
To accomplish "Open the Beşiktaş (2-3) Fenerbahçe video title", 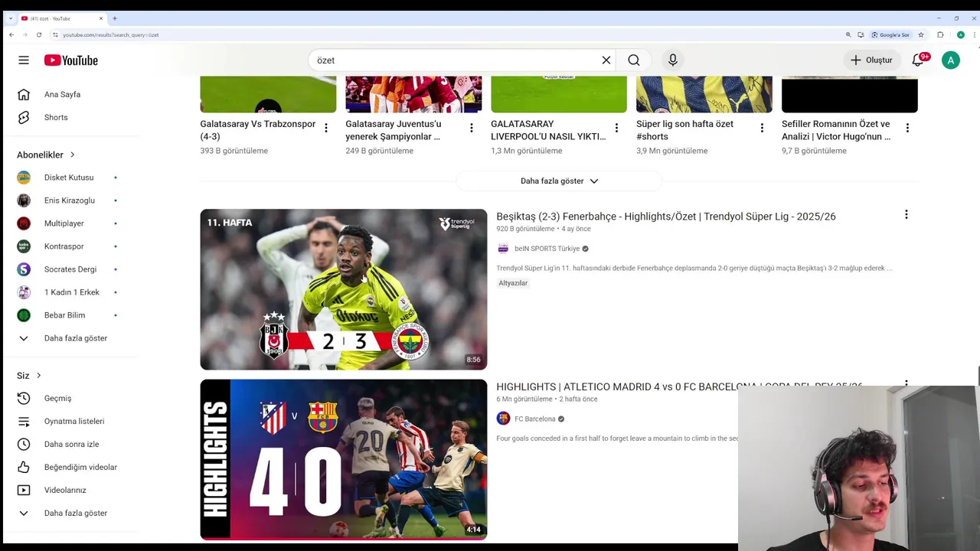I will (x=666, y=217).
